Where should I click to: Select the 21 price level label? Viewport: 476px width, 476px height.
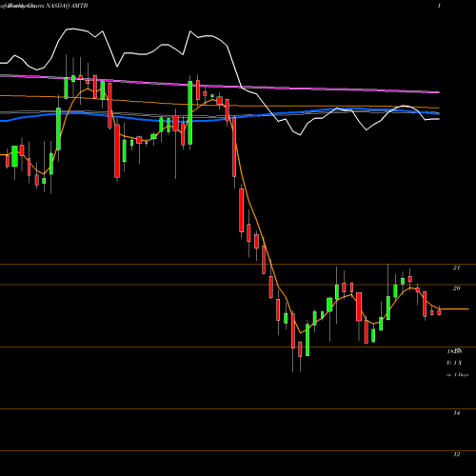click(x=456, y=268)
